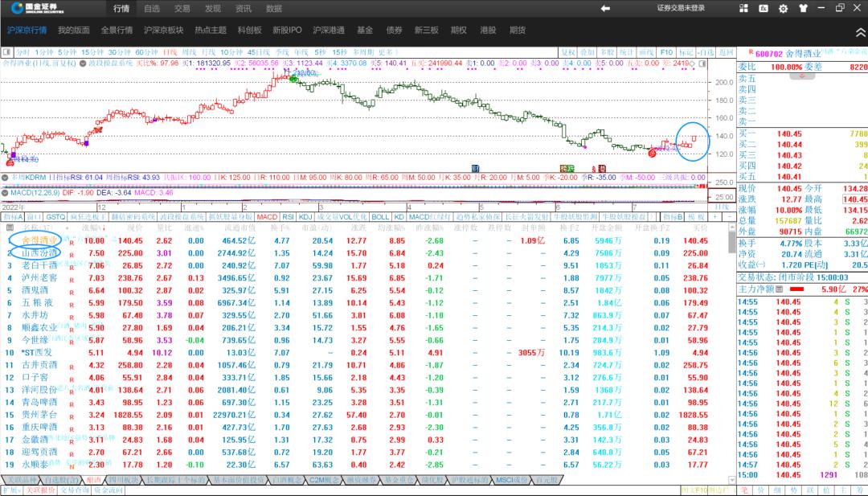
Task: Sort the list by the 现价 column header
Action: [x=134, y=228]
